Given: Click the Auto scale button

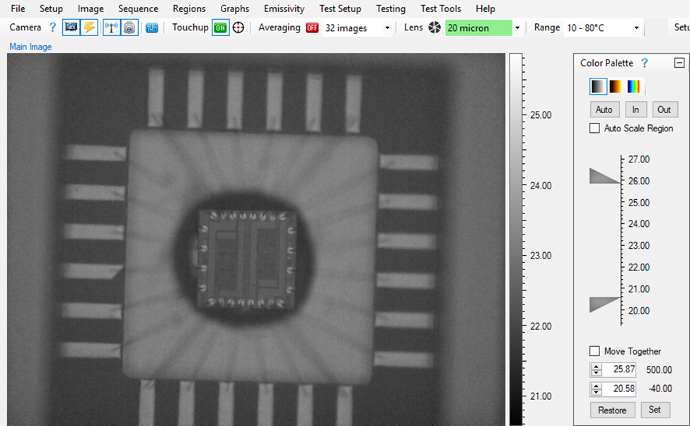Looking at the screenshot, I should point(604,110).
